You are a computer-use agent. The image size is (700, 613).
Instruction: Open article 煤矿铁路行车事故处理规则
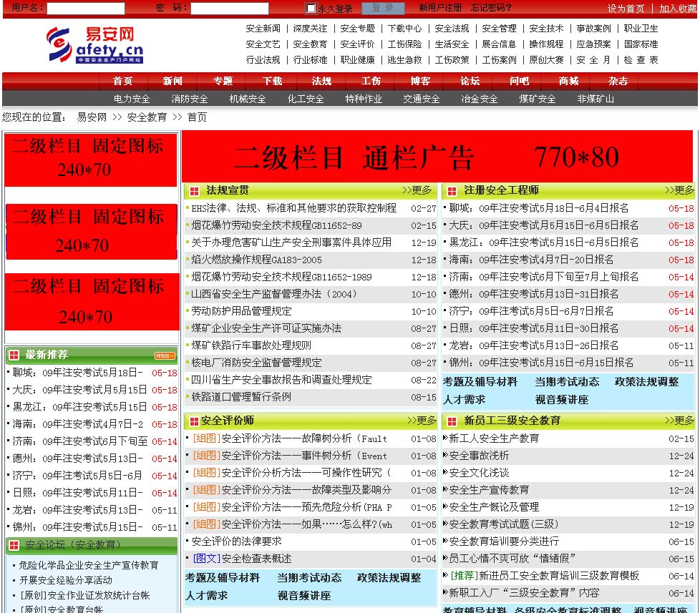coord(251,345)
